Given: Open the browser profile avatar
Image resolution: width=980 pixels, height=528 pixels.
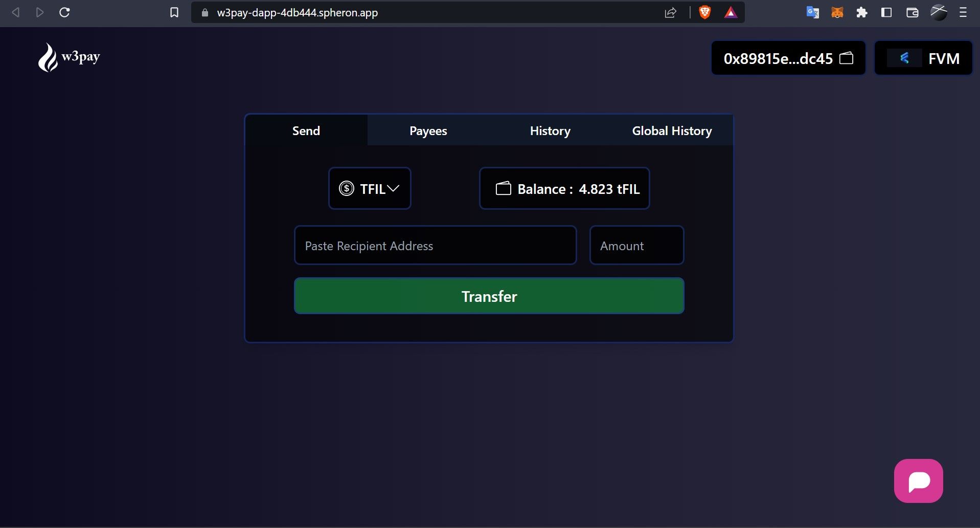Looking at the screenshot, I should pyautogui.click(x=939, y=12).
